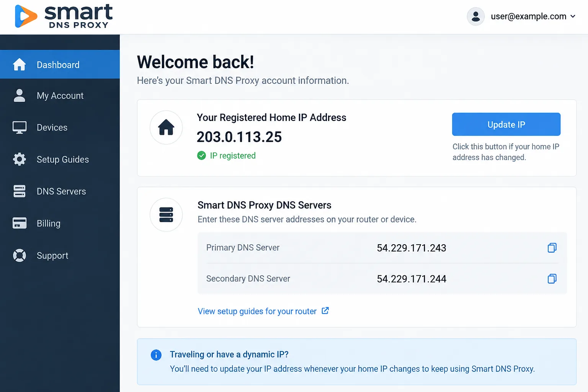Click the Welcome back! heading
This screenshot has width=588, height=392.
(195, 62)
